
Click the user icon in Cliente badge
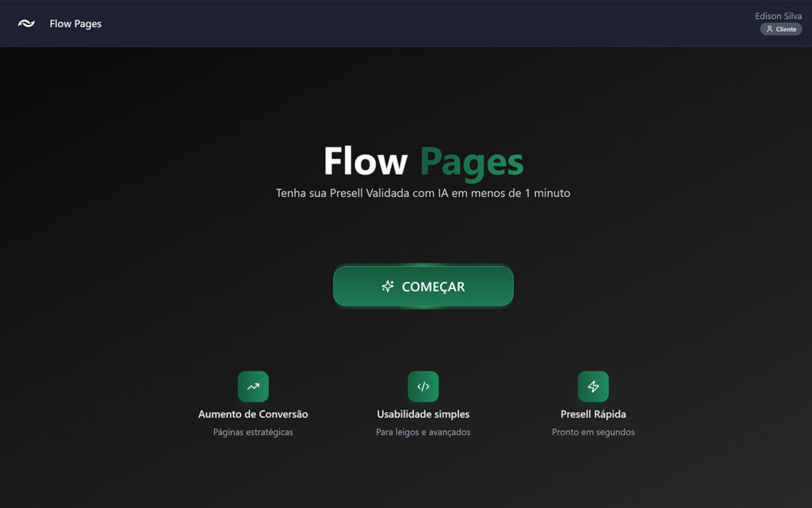point(769,29)
